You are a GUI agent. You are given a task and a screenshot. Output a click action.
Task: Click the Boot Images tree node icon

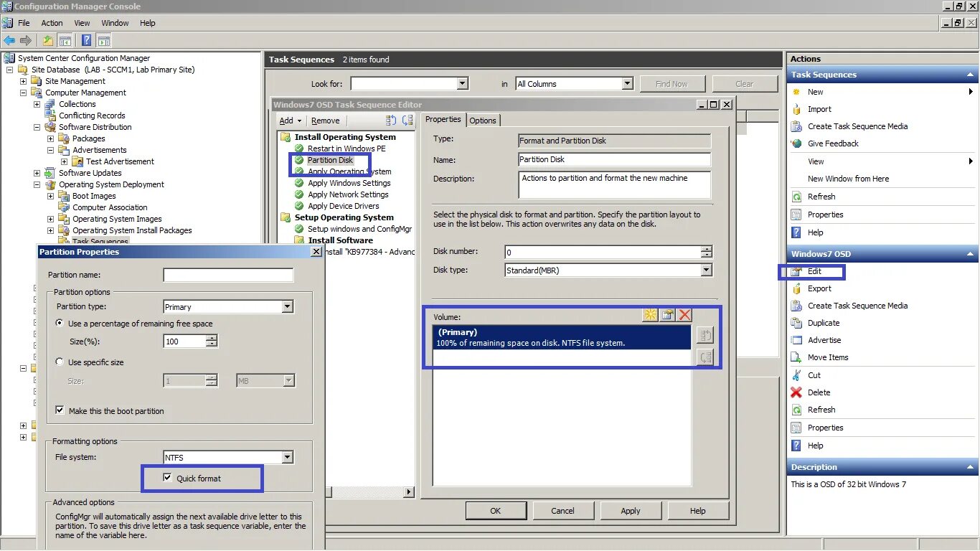(x=63, y=196)
